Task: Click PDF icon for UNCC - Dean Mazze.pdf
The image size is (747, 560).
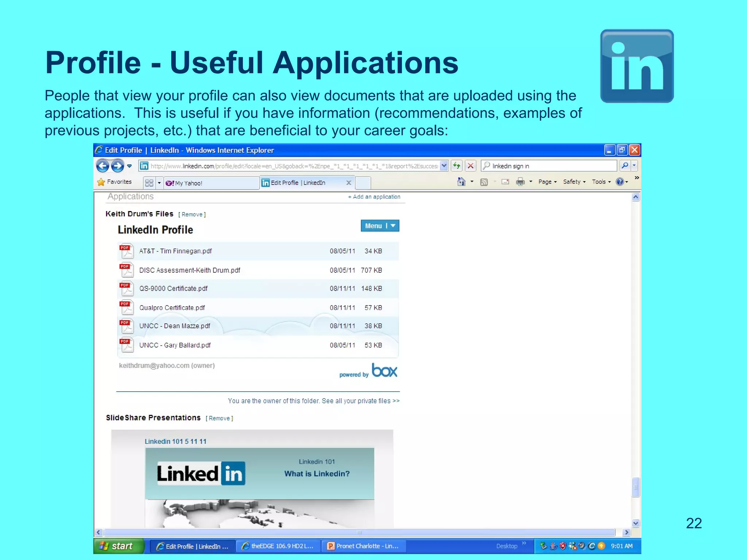Action: (x=127, y=326)
